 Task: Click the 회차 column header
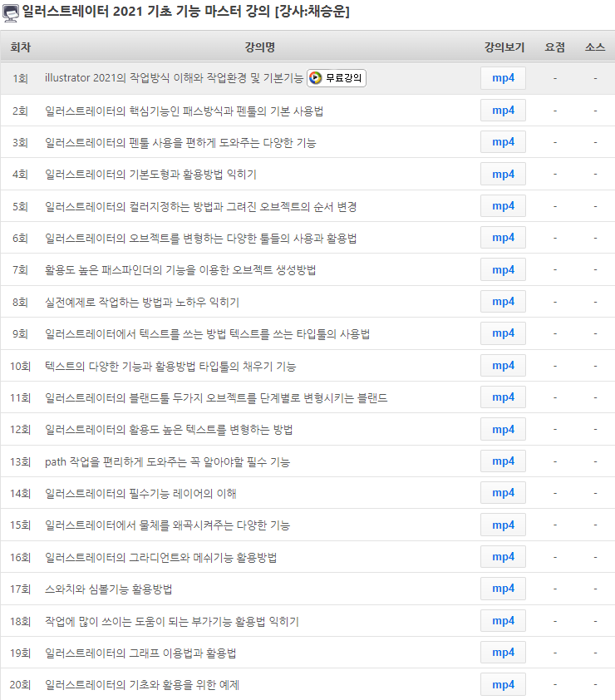[21, 47]
